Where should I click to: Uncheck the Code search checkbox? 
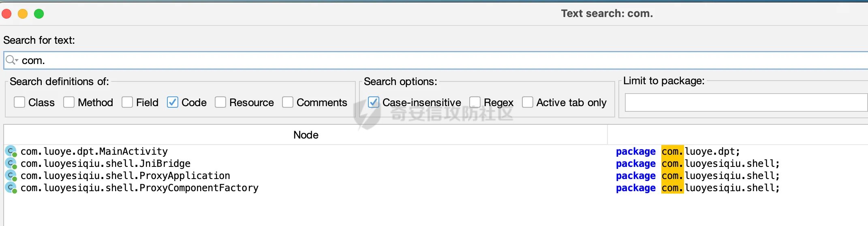point(173,102)
